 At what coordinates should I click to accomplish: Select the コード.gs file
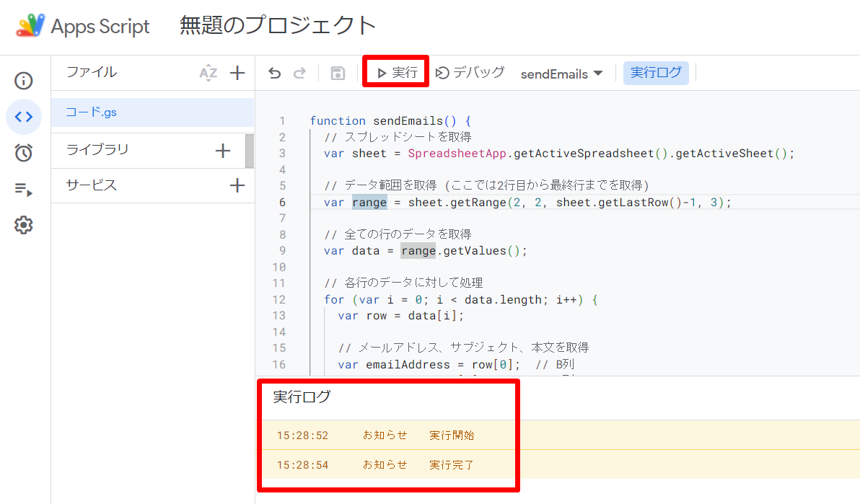pyautogui.click(x=152, y=112)
